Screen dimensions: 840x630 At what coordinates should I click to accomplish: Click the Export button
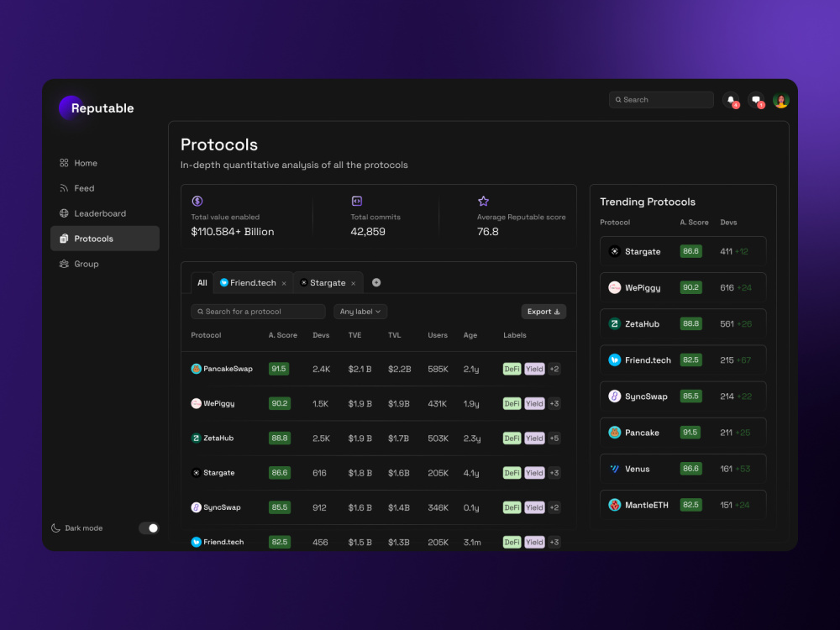[x=543, y=311]
